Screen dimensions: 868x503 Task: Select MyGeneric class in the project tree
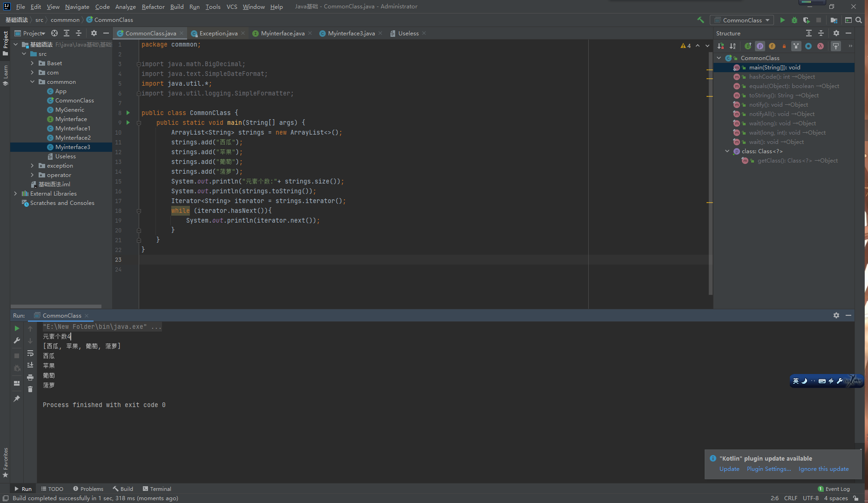click(69, 110)
